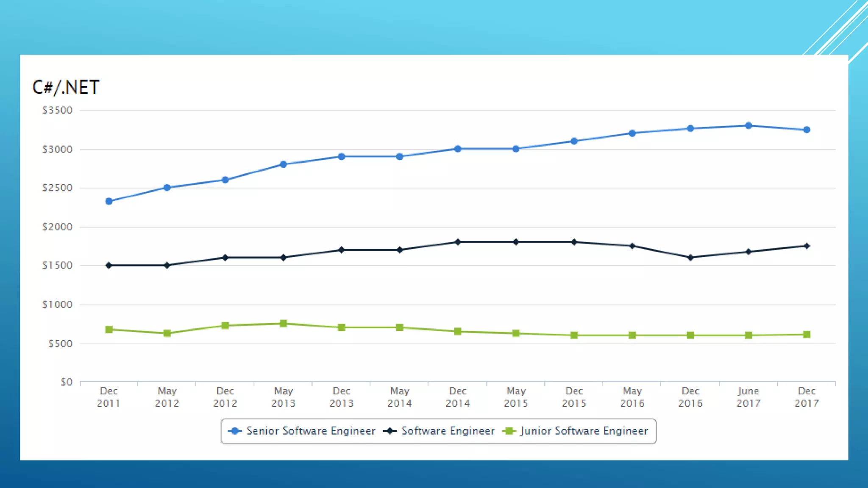Click the $3500 y-axis label
The height and width of the screenshot is (488, 868).
[x=58, y=111]
